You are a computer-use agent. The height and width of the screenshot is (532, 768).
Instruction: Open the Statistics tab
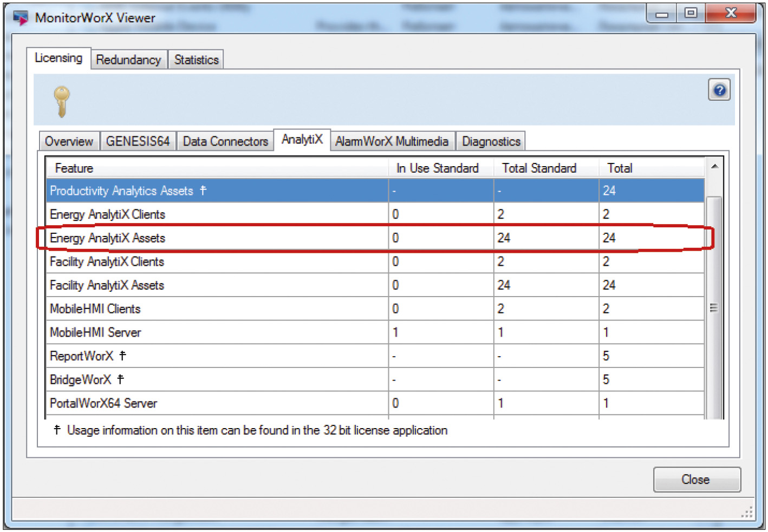pyautogui.click(x=196, y=60)
